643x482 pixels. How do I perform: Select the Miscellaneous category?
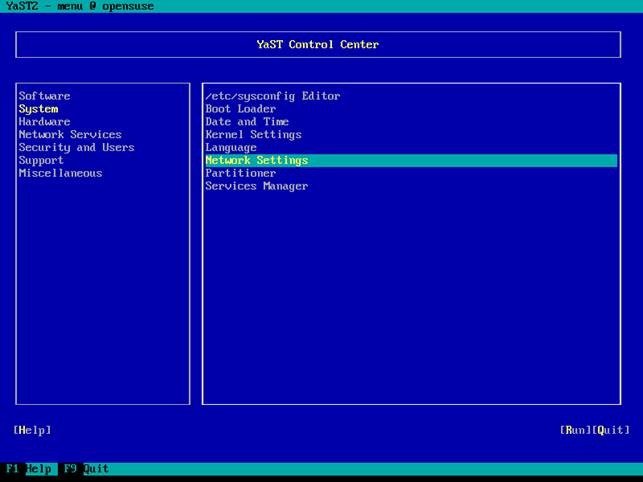click(x=60, y=173)
